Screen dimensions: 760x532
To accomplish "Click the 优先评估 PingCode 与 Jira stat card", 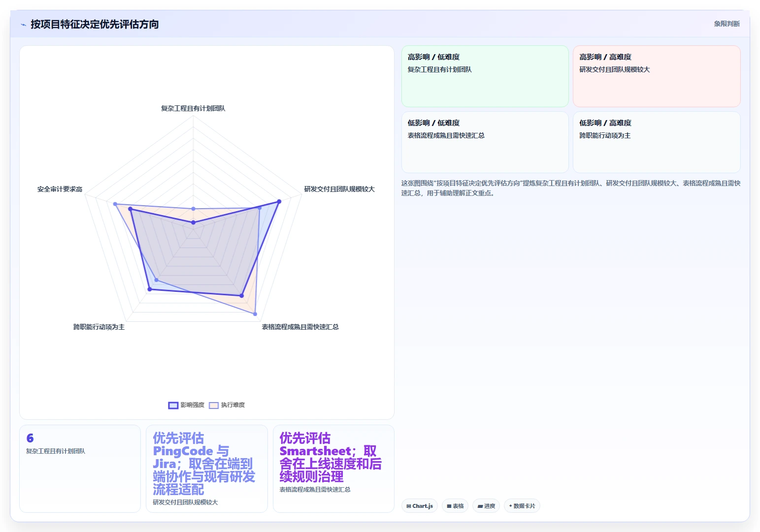I will click(207, 469).
